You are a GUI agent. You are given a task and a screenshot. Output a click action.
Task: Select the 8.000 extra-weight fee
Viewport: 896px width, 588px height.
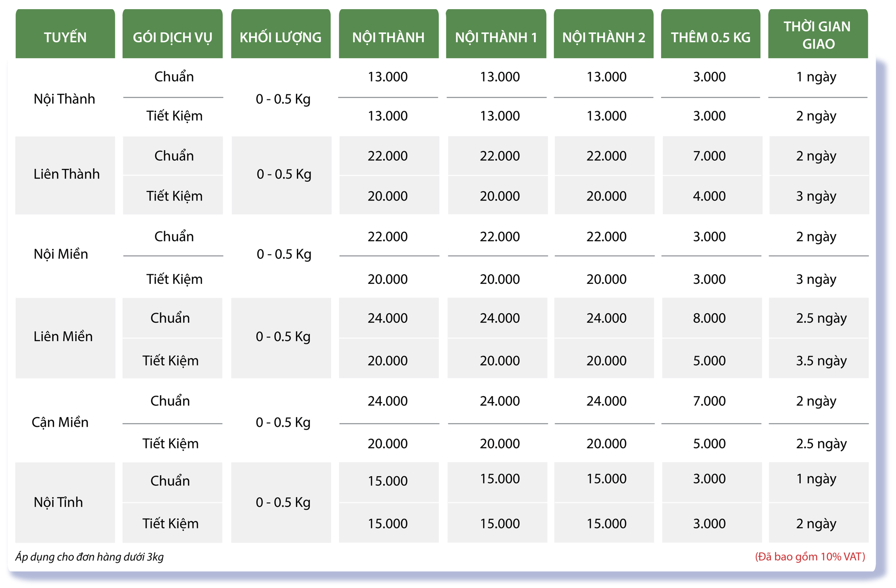coord(709,318)
